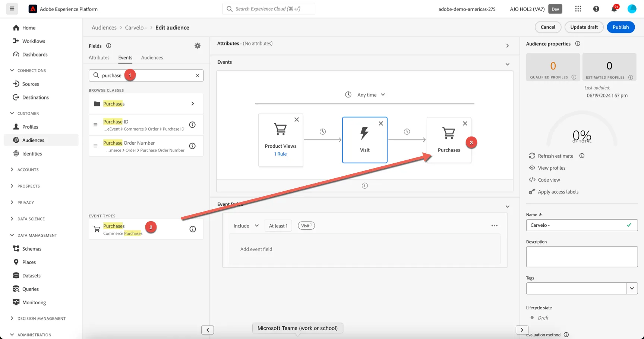Screen dimensions: 644x339
Task: Click the Cancel button
Action: pos(548,27)
